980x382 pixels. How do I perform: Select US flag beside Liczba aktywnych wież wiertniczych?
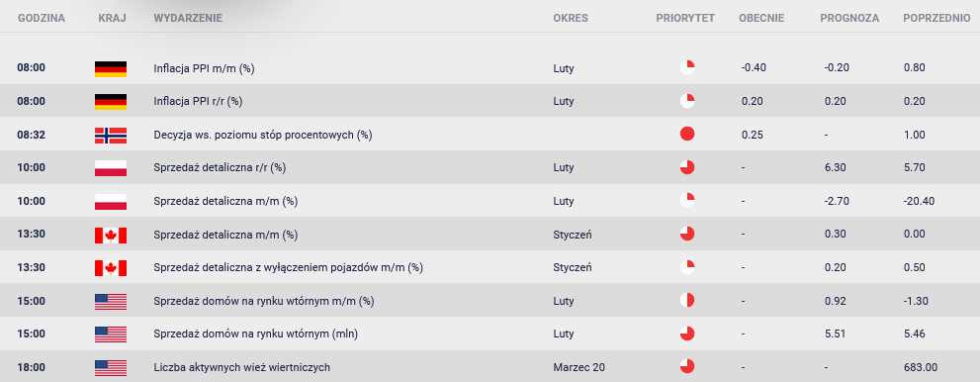coord(111,367)
